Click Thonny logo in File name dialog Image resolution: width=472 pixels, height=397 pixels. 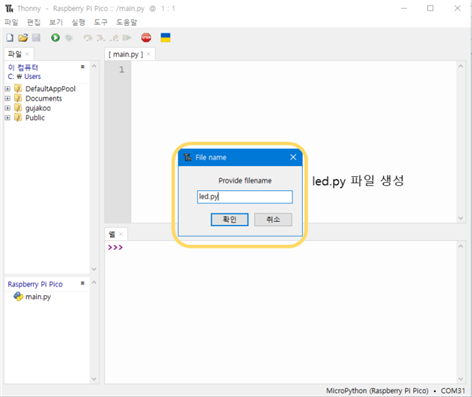[188, 157]
